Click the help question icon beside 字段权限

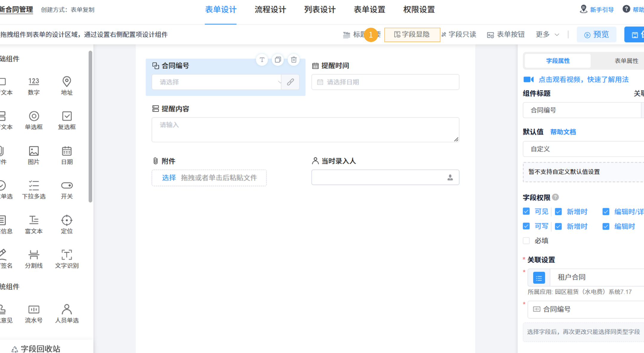(x=555, y=197)
